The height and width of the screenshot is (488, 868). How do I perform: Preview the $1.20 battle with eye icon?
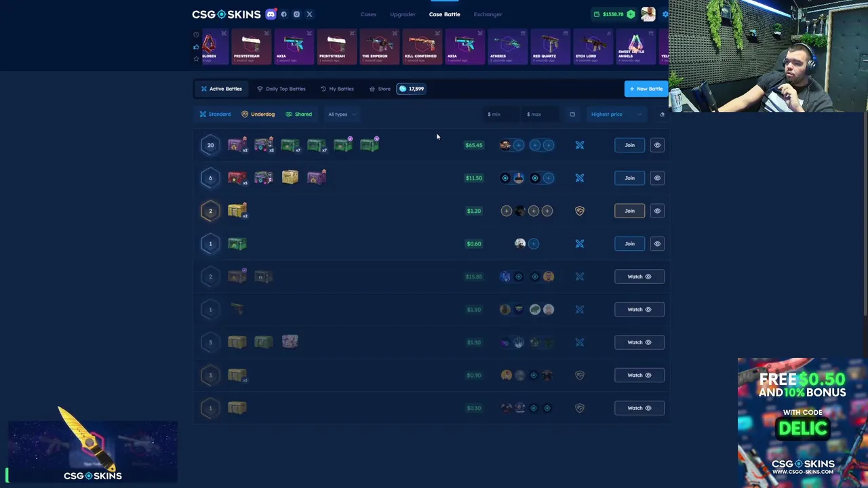(657, 211)
